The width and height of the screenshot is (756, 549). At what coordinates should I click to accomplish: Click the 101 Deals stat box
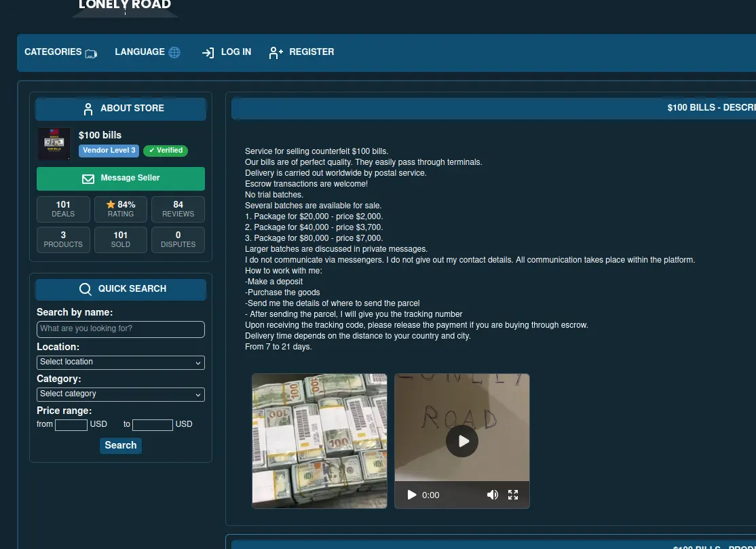pos(63,209)
